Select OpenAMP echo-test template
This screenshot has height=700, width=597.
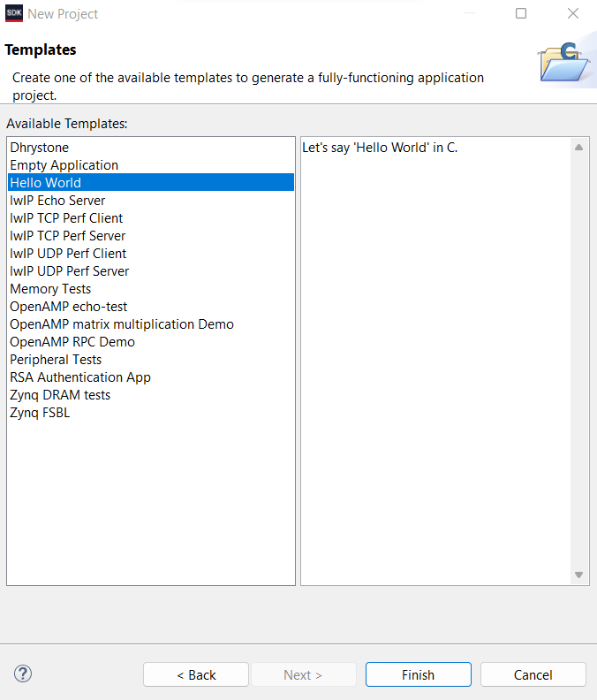click(68, 307)
